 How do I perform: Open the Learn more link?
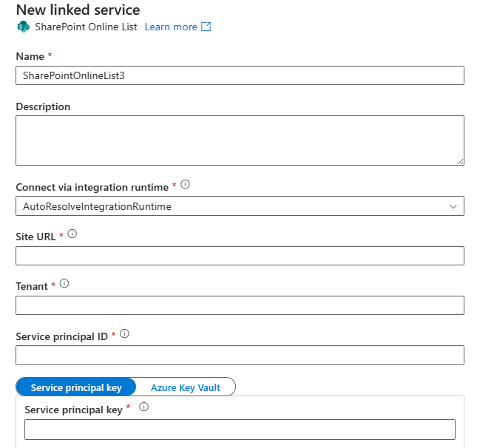point(171,27)
